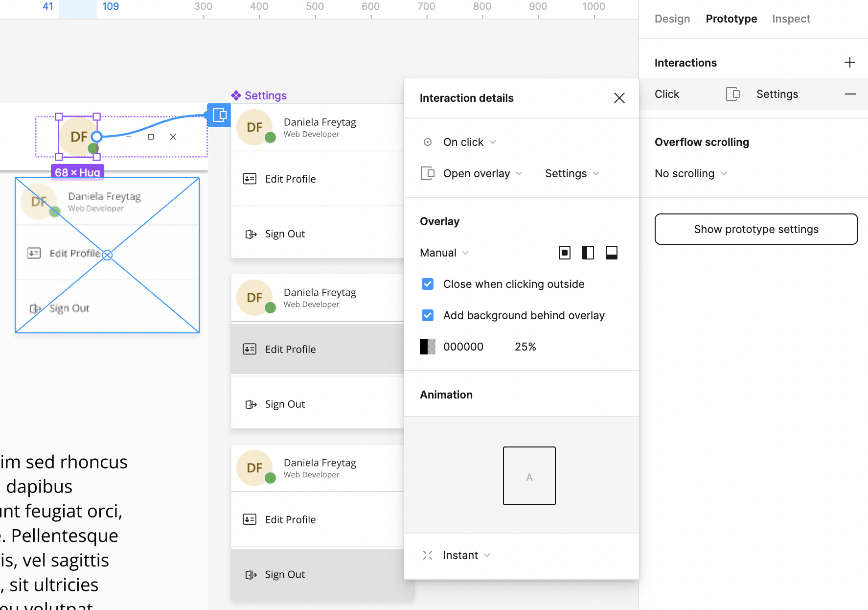Screen dimensions: 868x610
Task: Open the Open overlay action dropdown
Action: [483, 173]
